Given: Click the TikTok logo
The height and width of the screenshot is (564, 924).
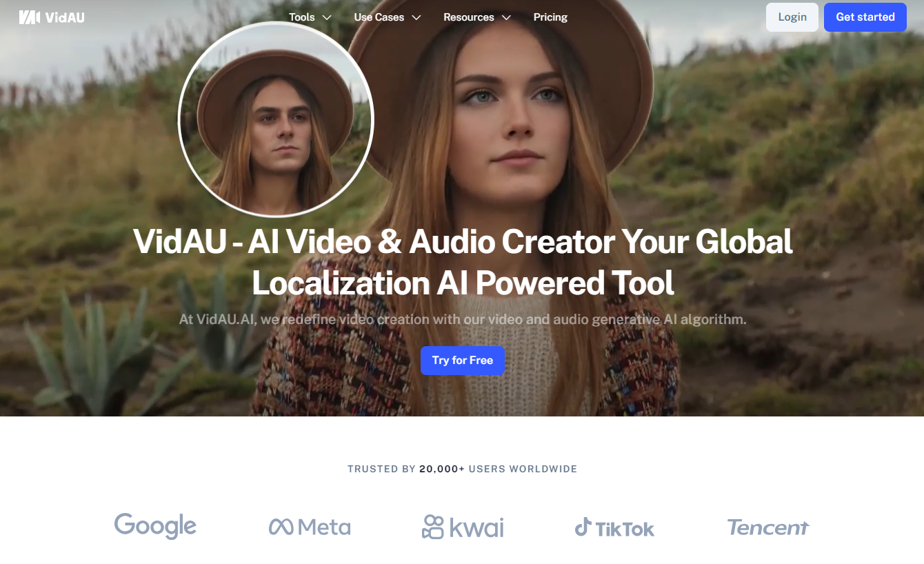Looking at the screenshot, I should [614, 528].
